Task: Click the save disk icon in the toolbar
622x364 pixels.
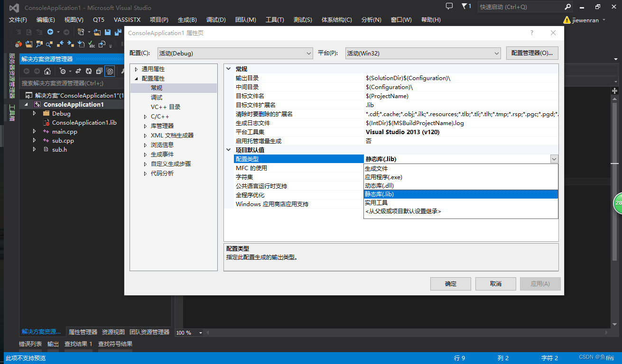Action: 108,32
